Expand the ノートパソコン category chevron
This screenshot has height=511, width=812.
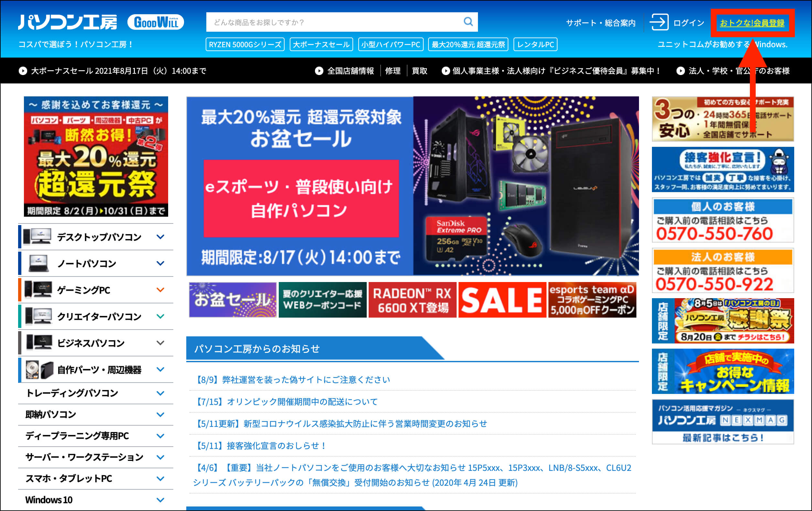[x=160, y=263]
